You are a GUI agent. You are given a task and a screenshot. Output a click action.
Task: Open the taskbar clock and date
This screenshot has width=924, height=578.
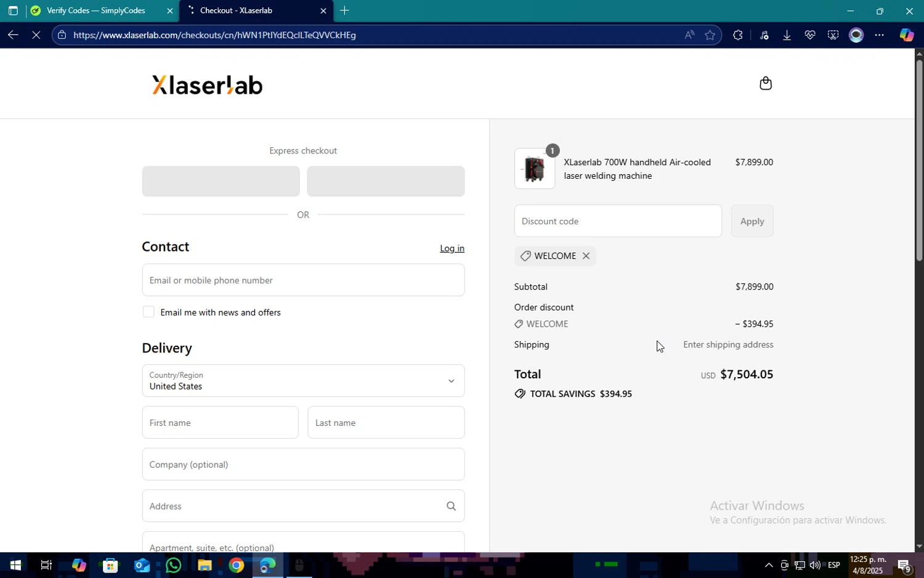pos(868,565)
